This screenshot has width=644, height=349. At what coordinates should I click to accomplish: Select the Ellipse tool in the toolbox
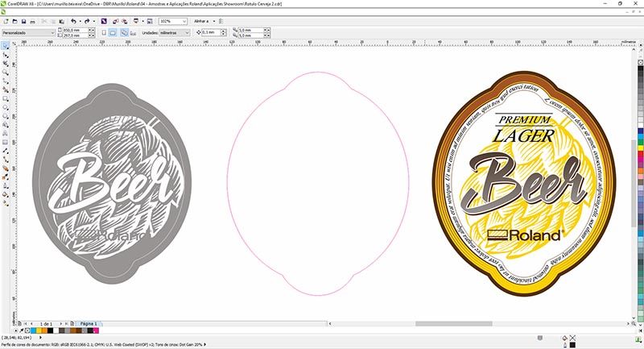[6, 107]
